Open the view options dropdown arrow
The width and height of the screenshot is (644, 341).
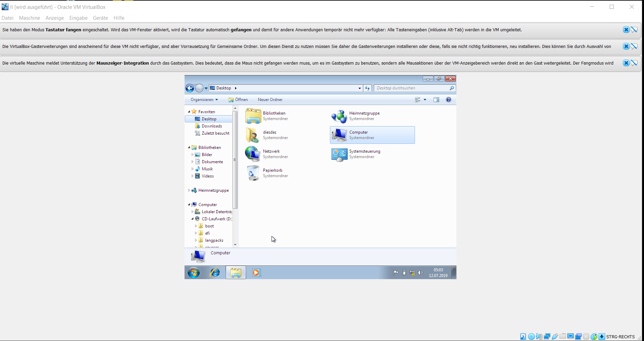click(425, 100)
